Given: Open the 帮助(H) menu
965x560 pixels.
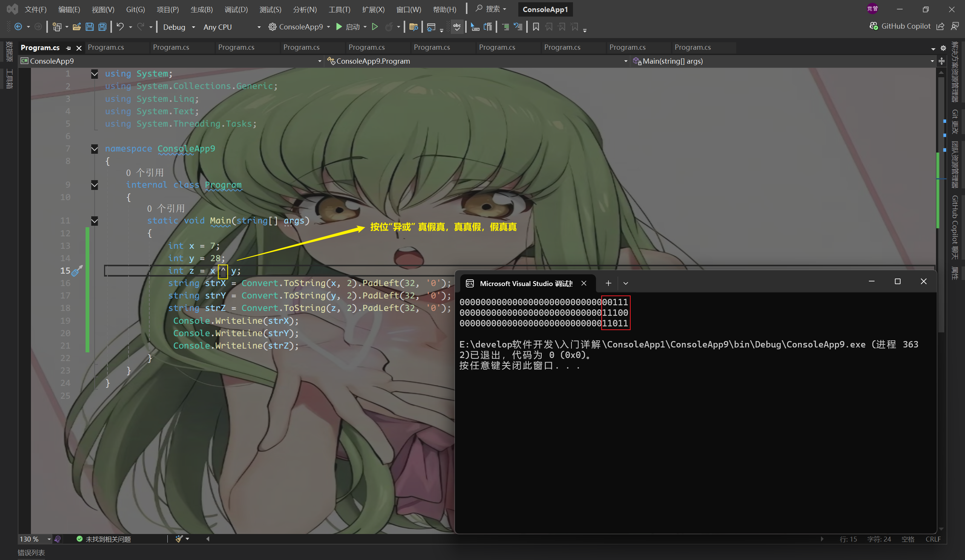Looking at the screenshot, I should pos(444,9).
